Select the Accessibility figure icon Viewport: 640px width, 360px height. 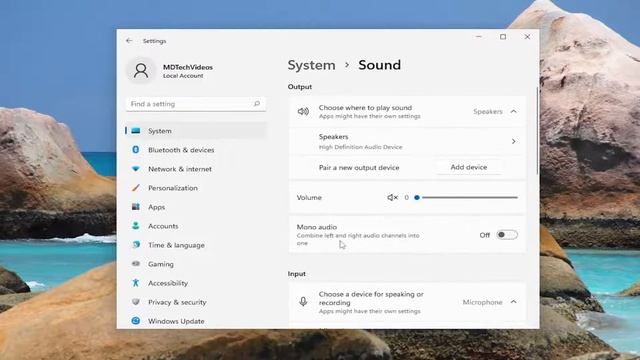coord(136,283)
